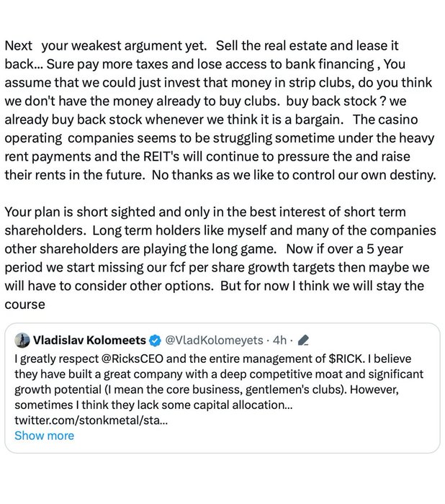The image size is (445, 504).
Task: Open the quoted tweet card
Action: [223, 388]
